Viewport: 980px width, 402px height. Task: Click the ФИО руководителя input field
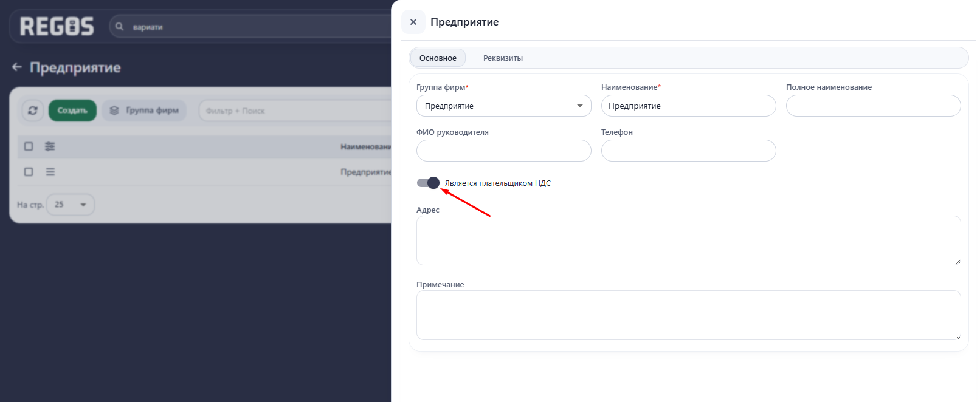(503, 151)
